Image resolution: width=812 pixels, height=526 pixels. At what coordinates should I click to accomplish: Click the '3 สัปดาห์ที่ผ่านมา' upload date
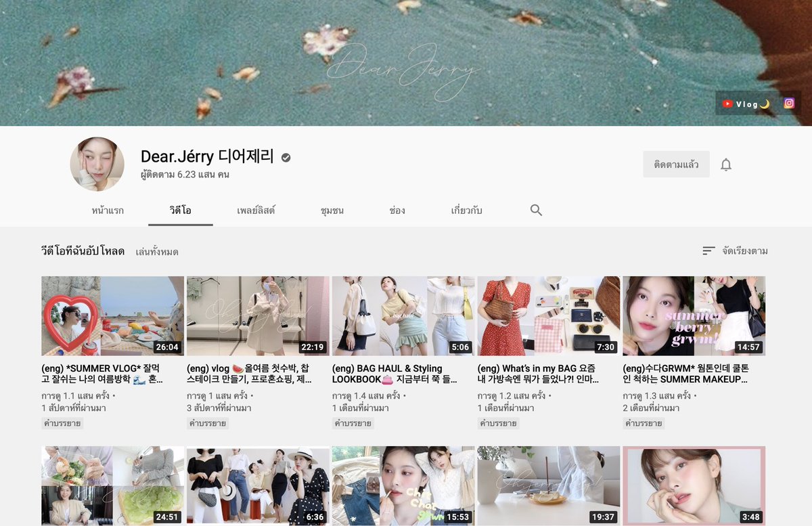point(219,408)
